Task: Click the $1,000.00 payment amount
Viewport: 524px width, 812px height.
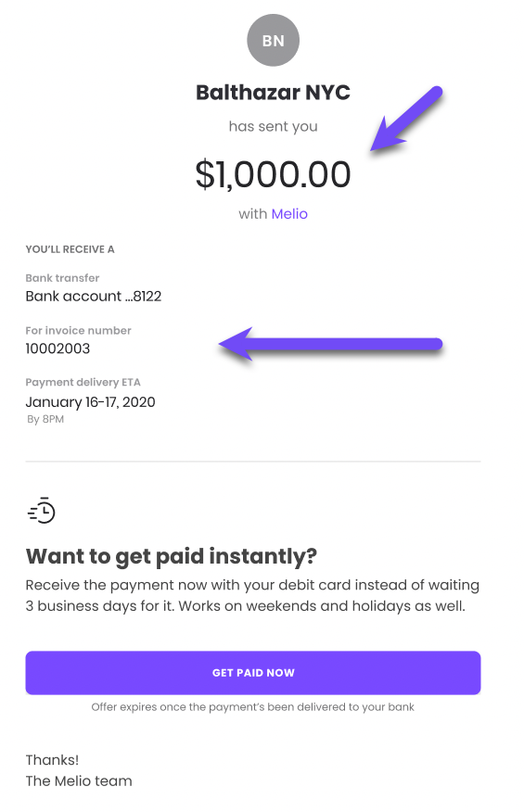Action: (x=273, y=174)
